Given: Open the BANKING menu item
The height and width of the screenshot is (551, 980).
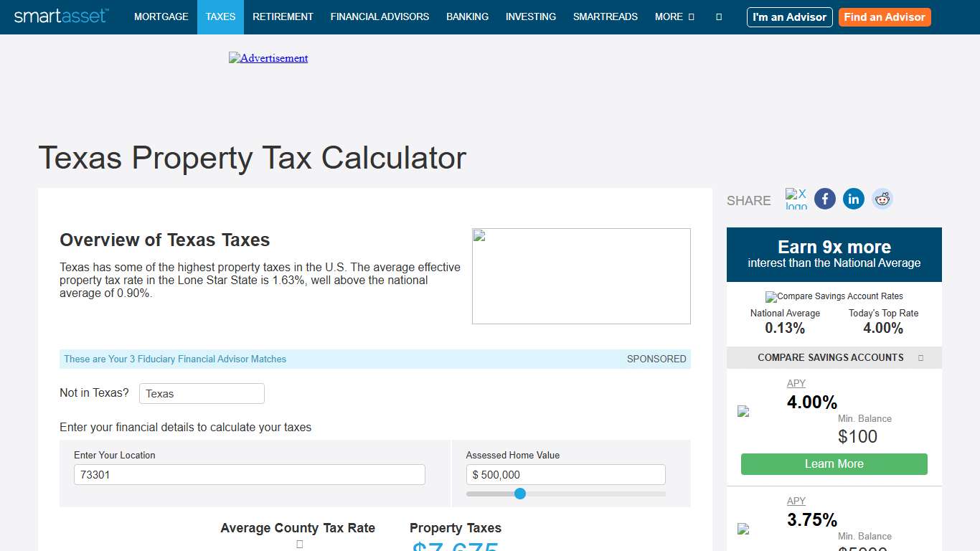Looking at the screenshot, I should tap(467, 17).
